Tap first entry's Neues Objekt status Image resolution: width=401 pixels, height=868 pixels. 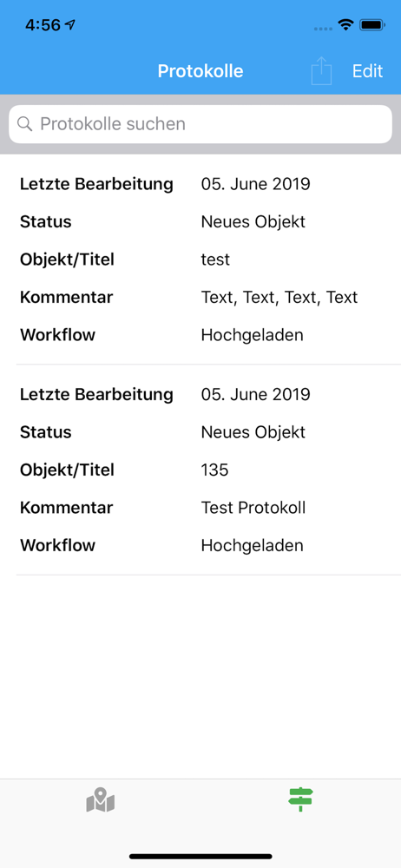coord(253,221)
